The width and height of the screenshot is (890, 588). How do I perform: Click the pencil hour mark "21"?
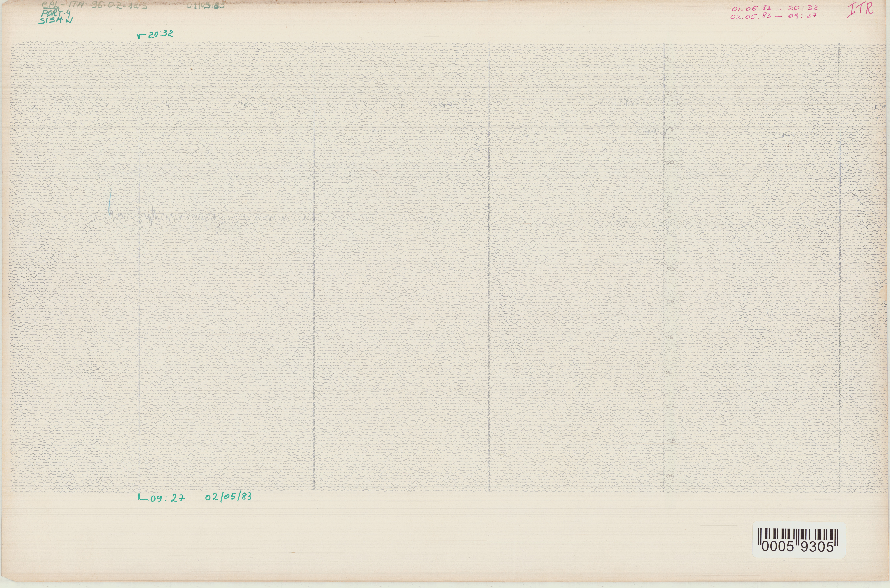pyautogui.click(x=669, y=59)
